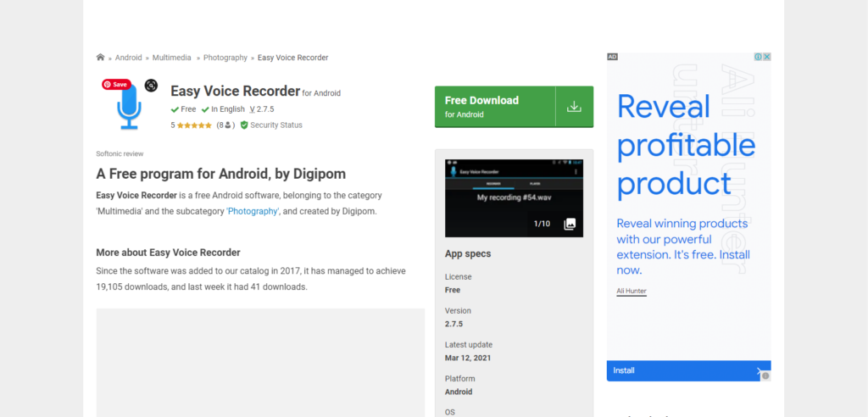Click the 'Softonic review' label

120,154
